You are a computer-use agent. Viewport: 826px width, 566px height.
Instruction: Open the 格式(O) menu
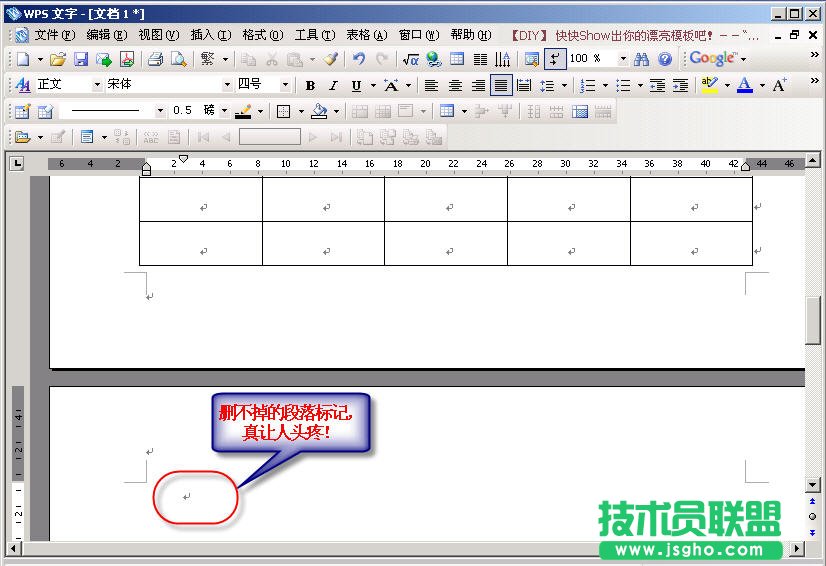[263, 35]
